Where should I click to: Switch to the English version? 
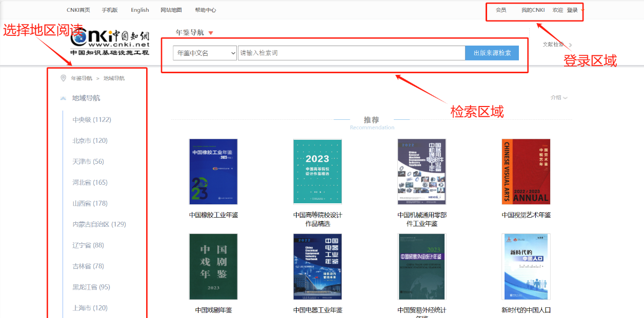click(140, 10)
